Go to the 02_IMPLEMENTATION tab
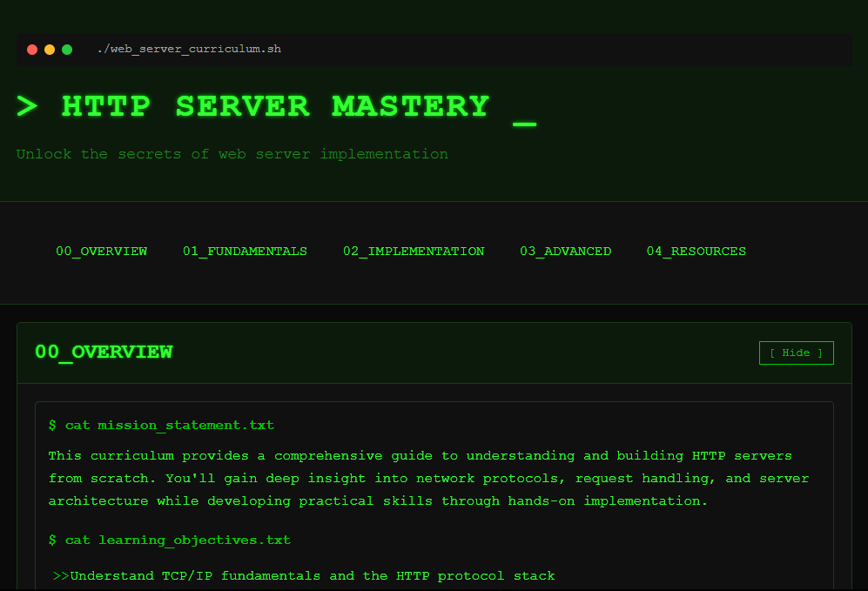The width and height of the screenshot is (868, 591). 414,252
